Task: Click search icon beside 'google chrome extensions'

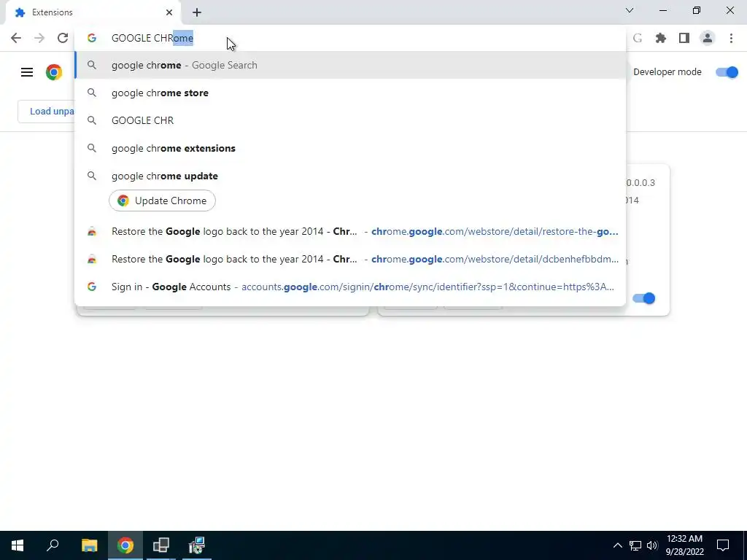Action: (92, 148)
